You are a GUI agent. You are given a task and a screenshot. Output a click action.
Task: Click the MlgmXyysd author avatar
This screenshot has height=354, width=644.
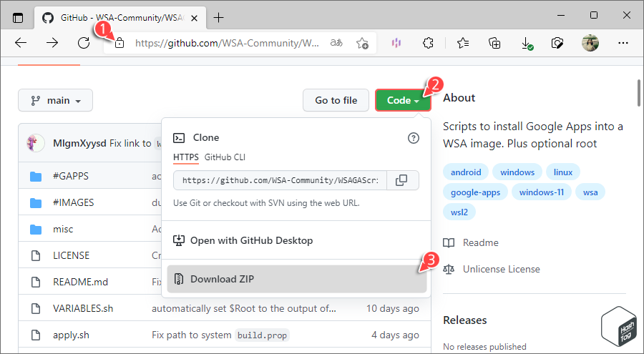[x=36, y=143]
